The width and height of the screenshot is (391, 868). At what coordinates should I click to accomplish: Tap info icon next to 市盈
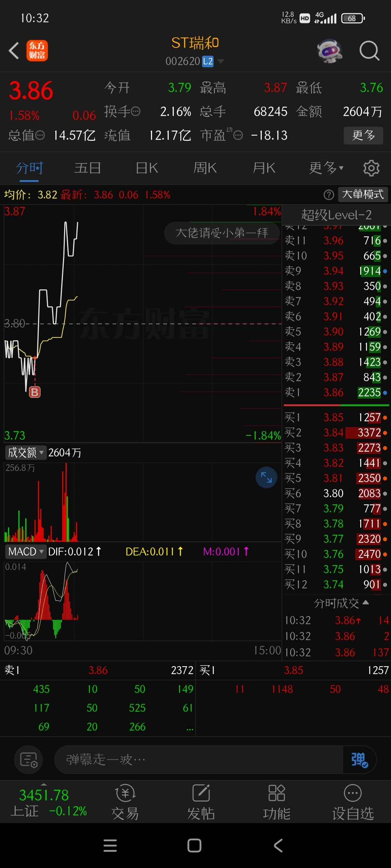point(238,135)
